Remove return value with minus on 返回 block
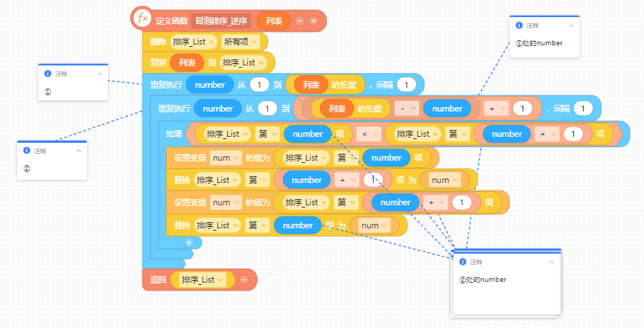Image resolution: width=644 pixels, height=328 pixels. click(244, 280)
